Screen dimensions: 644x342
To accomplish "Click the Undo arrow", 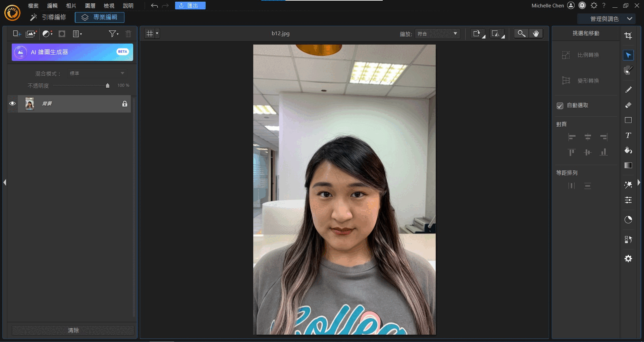I will pos(154,6).
